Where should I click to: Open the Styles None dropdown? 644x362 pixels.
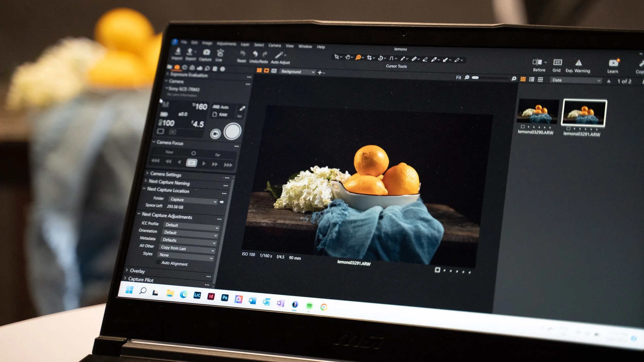pyautogui.click(x=186, y=256)
